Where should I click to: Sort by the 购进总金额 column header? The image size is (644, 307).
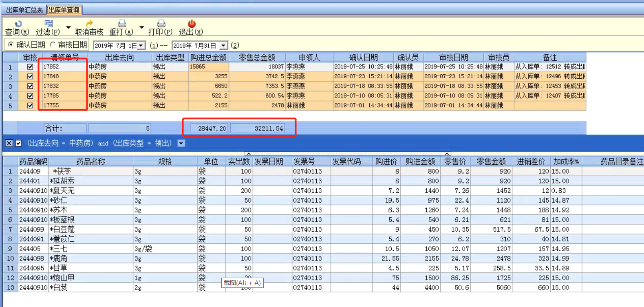tap(208, 57)
